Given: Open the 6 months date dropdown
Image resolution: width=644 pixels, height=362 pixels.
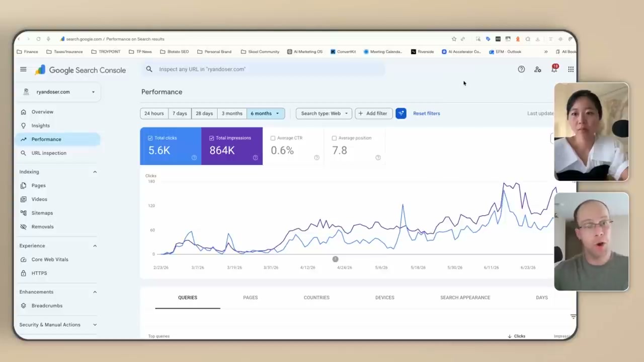Looking at the screenshot, I should (266, 113).
